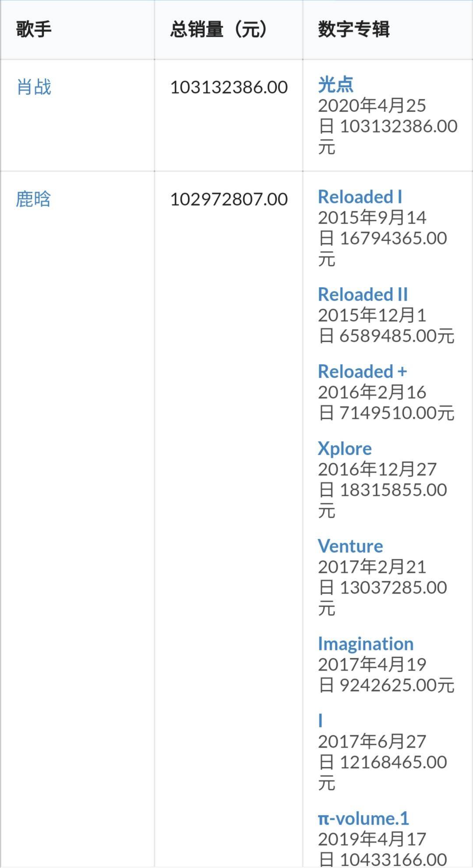Click the Xplore sales figure 18315855.00
The width and height of the screenshot is (473, 868).
tap(393, 490)
